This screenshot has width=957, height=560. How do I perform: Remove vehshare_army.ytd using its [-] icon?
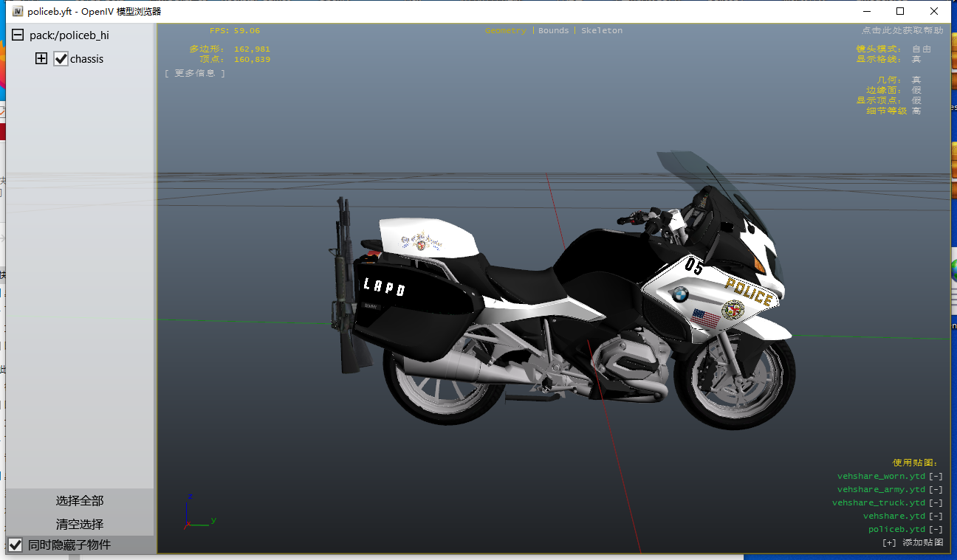coord(936,490)
